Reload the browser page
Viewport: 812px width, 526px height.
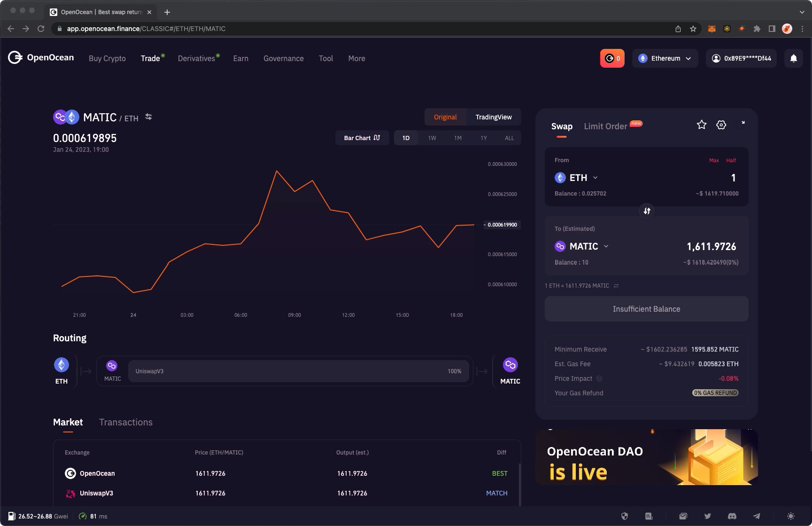point(41,29)
